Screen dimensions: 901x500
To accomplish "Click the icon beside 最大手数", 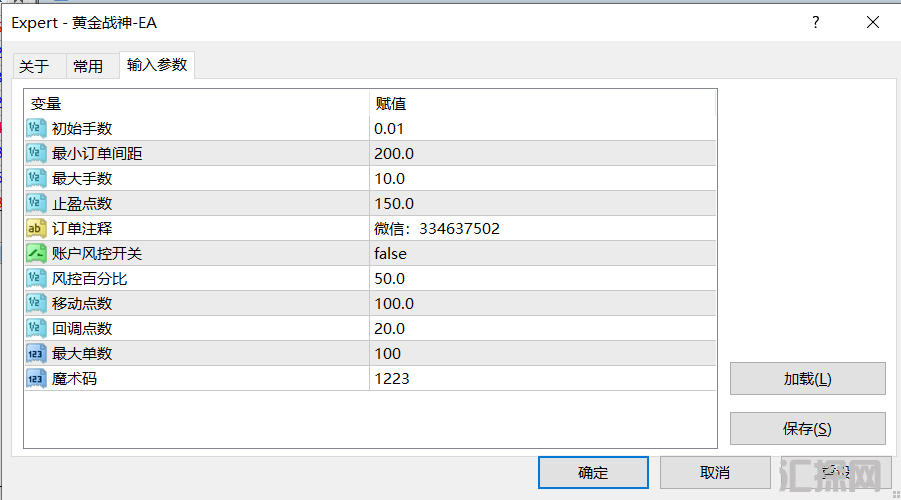I will (36, 178).
